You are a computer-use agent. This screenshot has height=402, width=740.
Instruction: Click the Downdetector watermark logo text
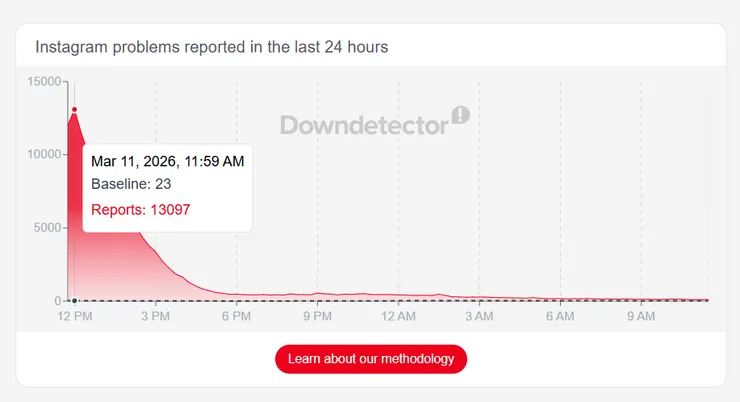click(x=364, y=125)
